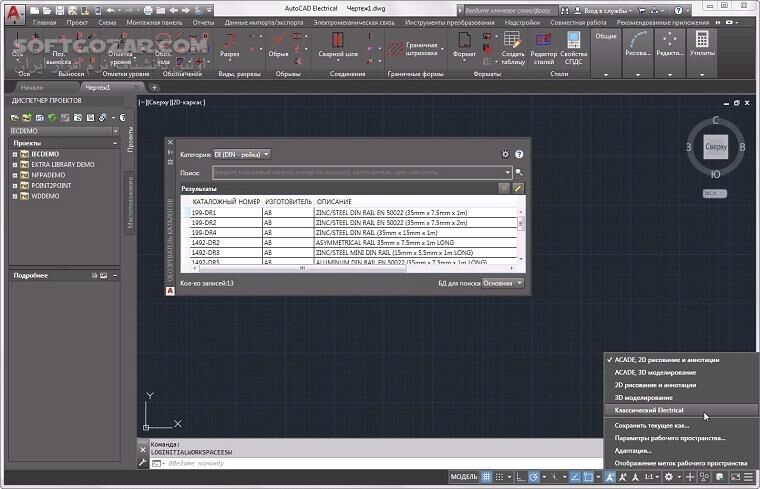Screen dimensions: 760x489
Task: Expand the IECDEMO project tree node
Action: tap(15, 154)
